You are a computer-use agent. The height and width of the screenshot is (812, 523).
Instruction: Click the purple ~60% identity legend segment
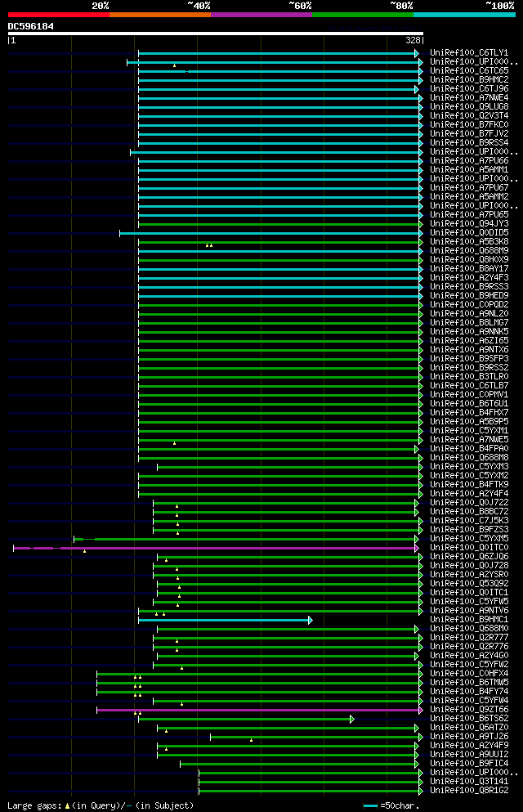click(261, 15)
